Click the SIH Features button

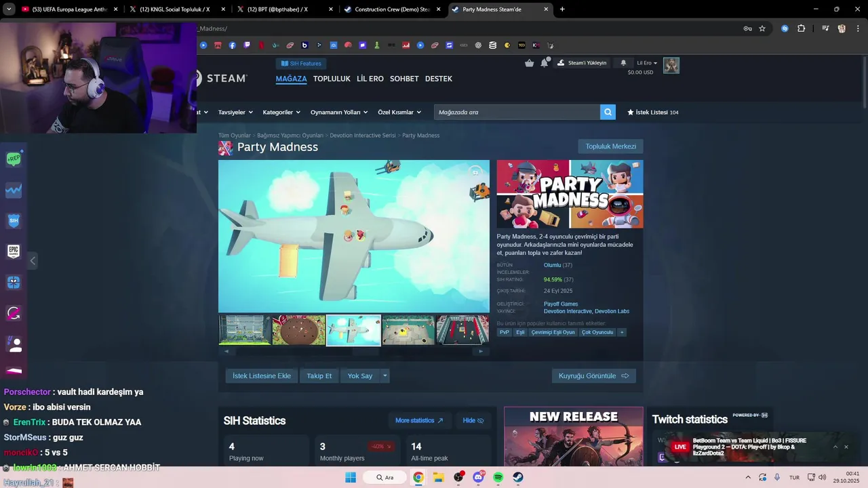click(301, 63)
